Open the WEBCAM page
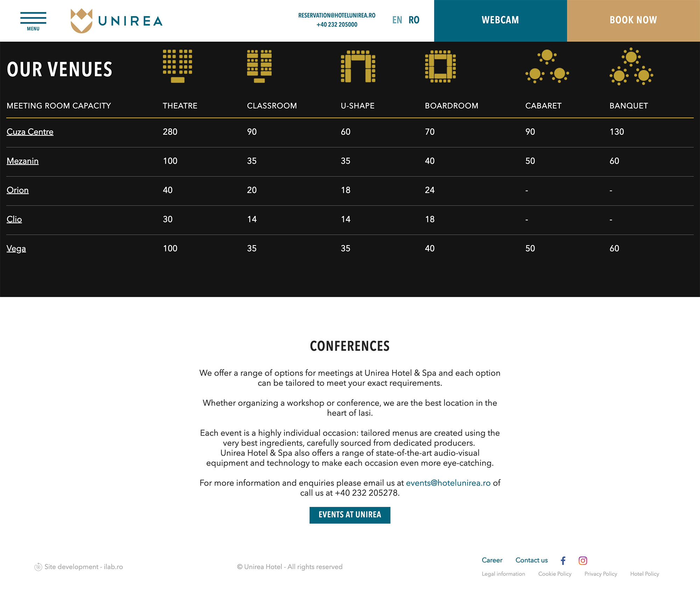This screenshot has height=594, width=700. coord(500,21)
